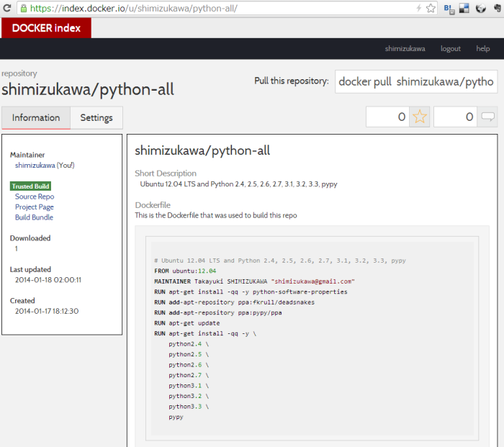This screenshot has width=504, height=447.
Task: Open maintainer shimizukawa profile link
Action: (35, 165)
